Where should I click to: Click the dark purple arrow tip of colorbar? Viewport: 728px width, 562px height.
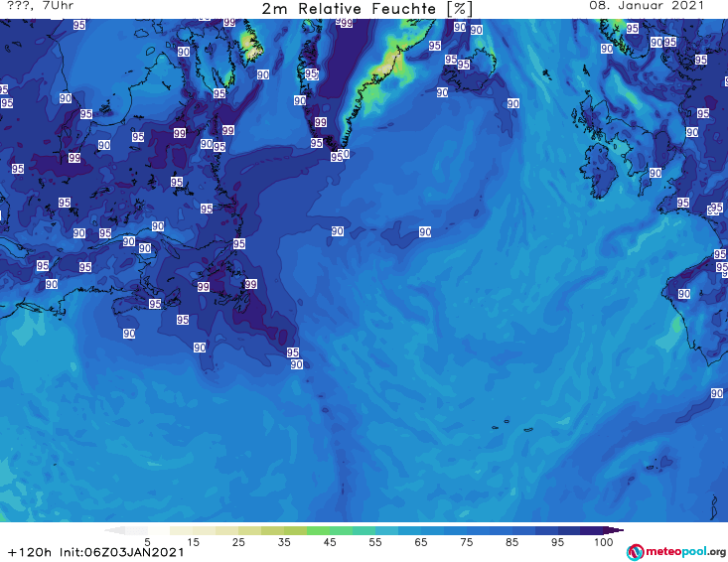click(614, 530)
